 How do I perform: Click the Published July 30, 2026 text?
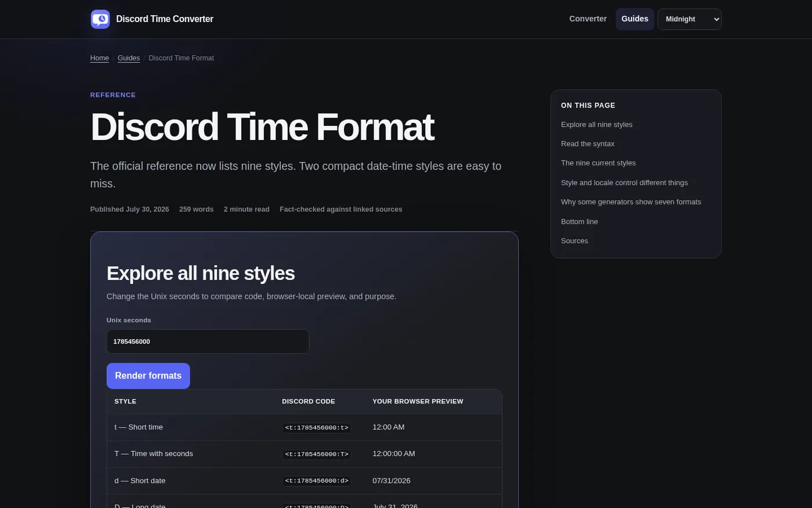129,210
